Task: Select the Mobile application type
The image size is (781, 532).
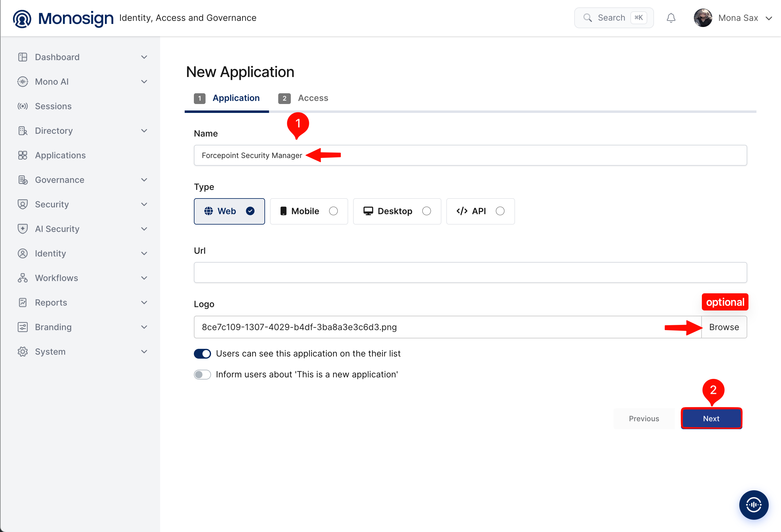Action: (x=309, y=211)
